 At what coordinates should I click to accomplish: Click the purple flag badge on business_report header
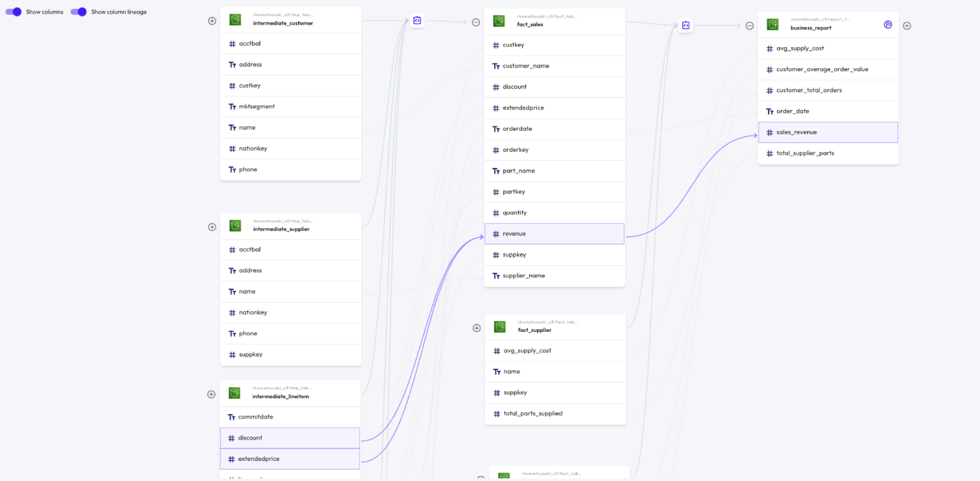888,25
